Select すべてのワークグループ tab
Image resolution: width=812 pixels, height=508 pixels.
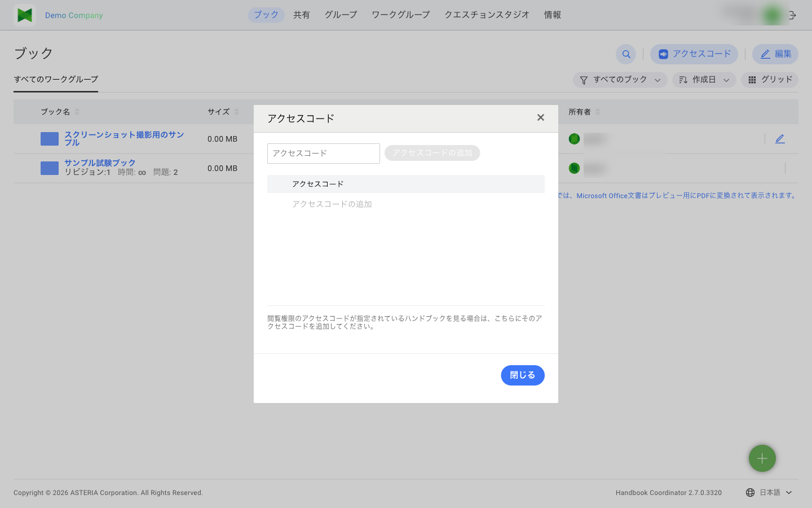pyautogui.click(x=56, y=80)
